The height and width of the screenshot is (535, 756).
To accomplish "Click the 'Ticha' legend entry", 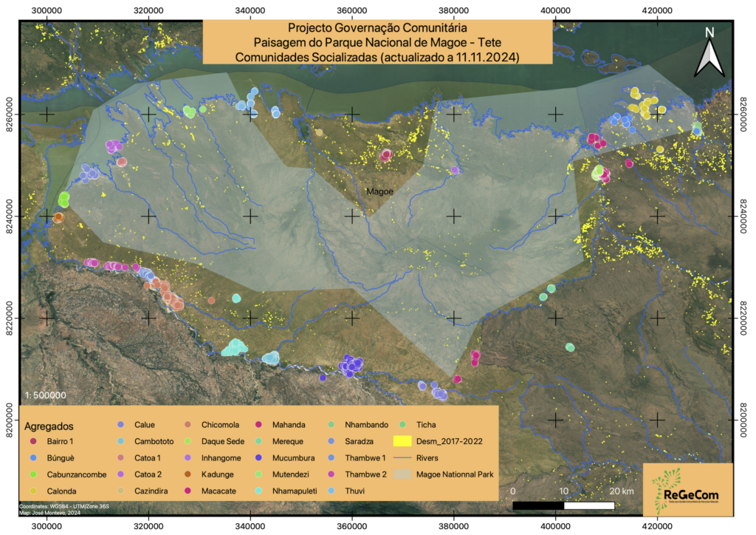I will point(418,424).
